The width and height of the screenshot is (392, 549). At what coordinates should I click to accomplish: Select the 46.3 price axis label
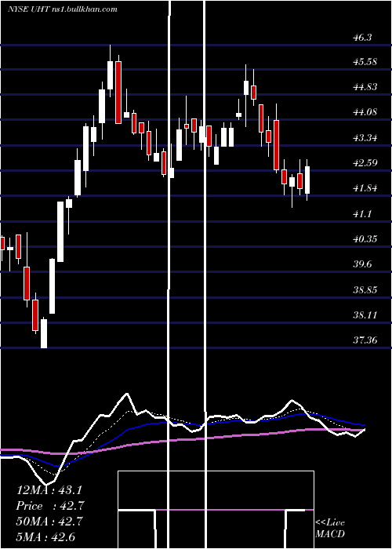pos(362,38)
